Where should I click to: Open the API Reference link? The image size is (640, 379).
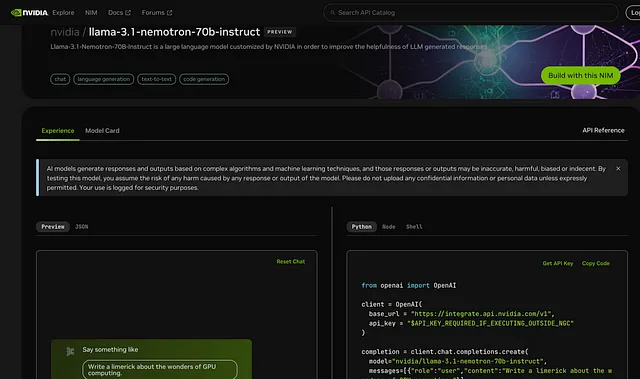point(603,131)
